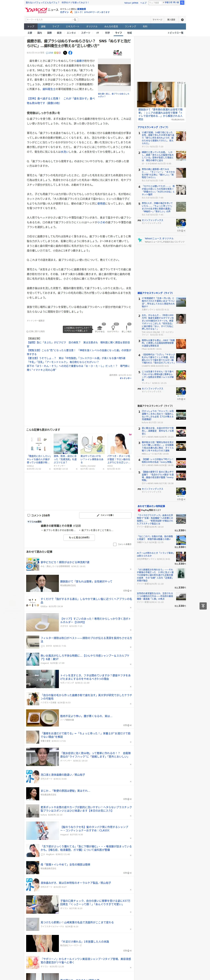Select the 速報 tab

coord(43,27)
